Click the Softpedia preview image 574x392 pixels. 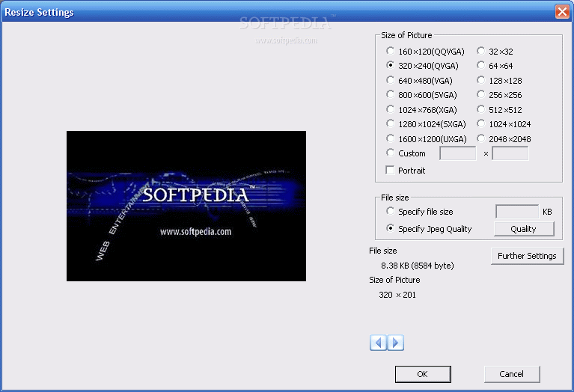click(x=186, y=206)
